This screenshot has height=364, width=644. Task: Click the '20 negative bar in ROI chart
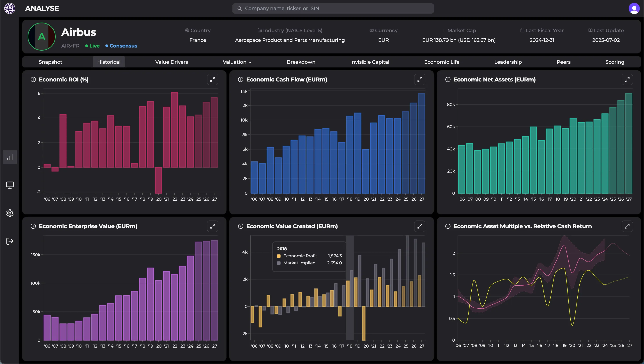pyautogui.click(x=158, y=180)
